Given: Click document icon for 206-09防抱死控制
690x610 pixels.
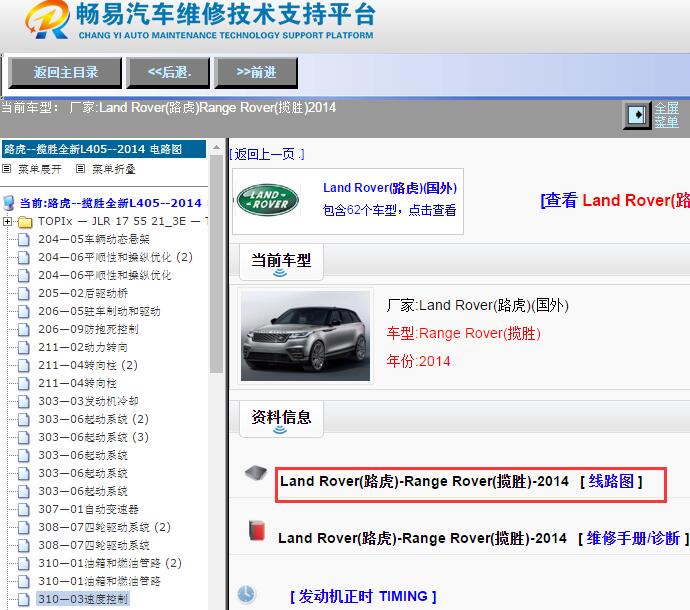Looking at the screenshot, I should [x=23, y=329].
